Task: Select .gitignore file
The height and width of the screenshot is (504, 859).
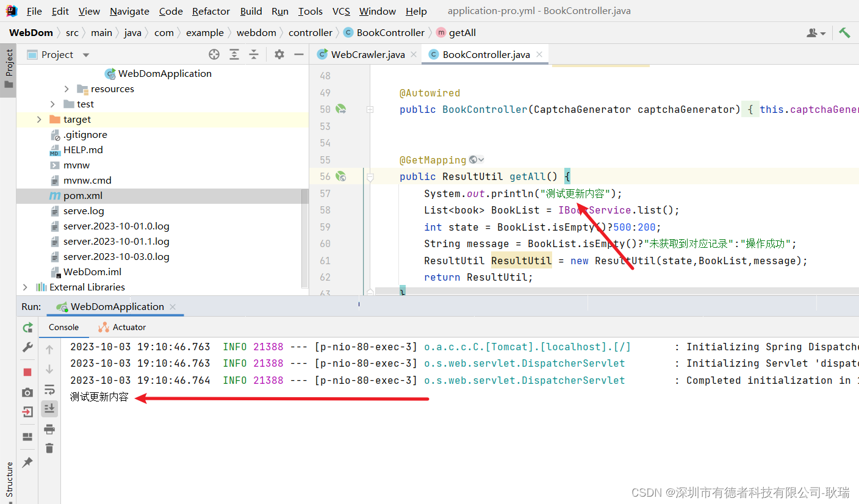Action: click(x=85, y=134)
